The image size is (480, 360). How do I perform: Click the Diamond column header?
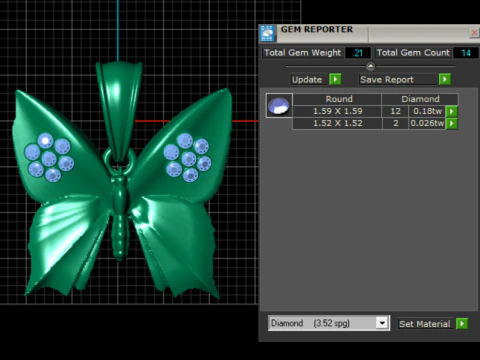point(420,99)
